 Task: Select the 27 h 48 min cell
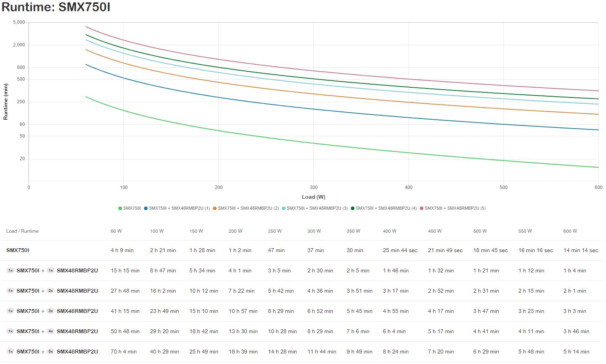click(125, 291)
